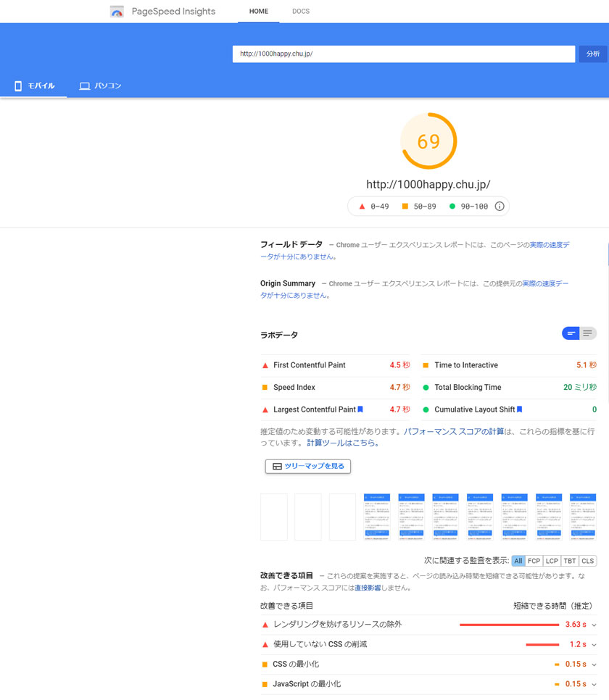Viewport: 609px width, 700px height.
Task: Click the green circle 90-100 legend icon
Action: tap(452, 207)
